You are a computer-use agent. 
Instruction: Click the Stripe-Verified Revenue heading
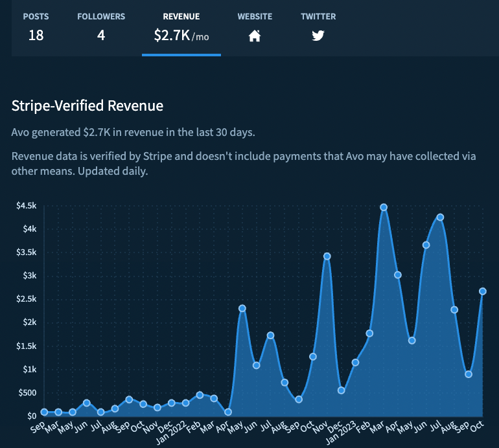tap(87, 106)
